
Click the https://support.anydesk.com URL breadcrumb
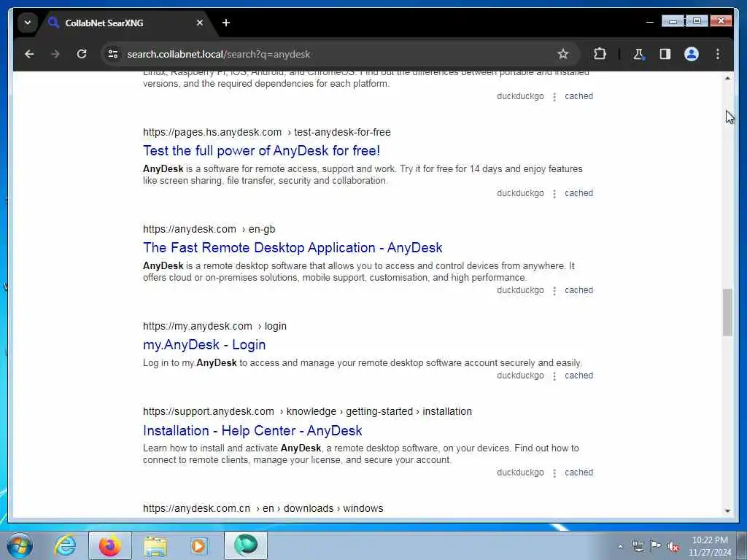[x=307, y=411]
